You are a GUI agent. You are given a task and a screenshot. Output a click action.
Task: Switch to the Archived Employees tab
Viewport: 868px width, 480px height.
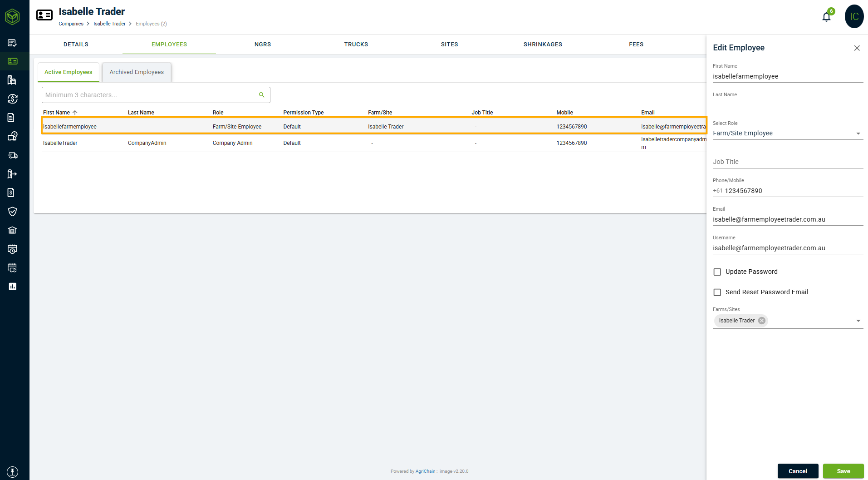click(137, 72)
